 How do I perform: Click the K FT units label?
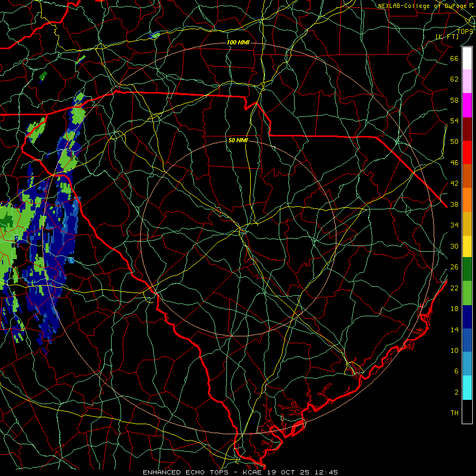click(x=447, y=37)
